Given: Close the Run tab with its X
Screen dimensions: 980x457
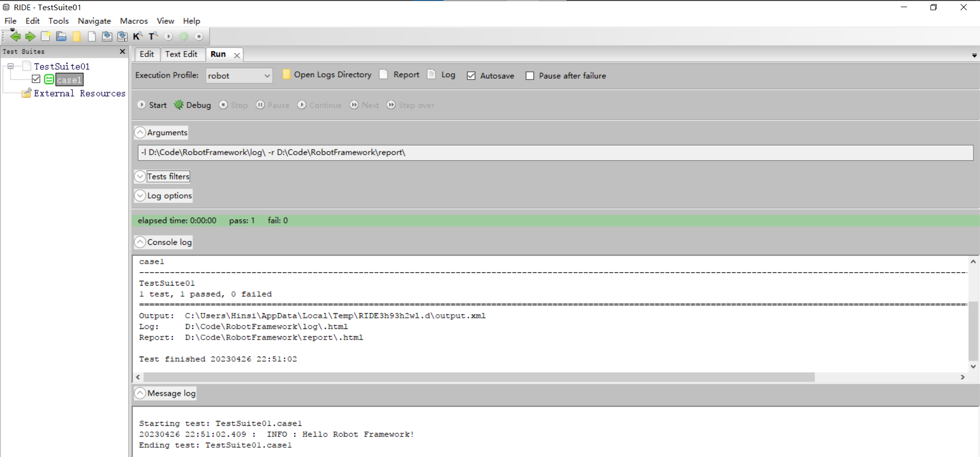Looking at the screenshot, I should (237, 55).
